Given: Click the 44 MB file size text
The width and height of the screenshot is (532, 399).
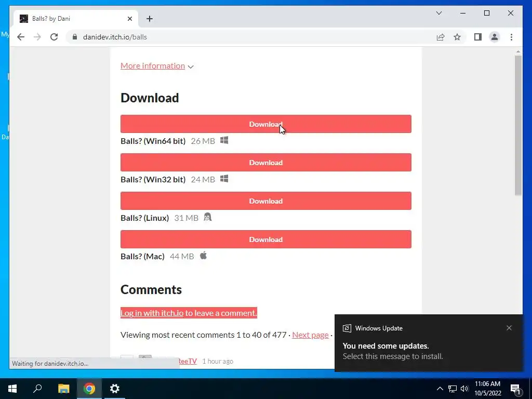Looking at the screenshot, I should 182,256.
